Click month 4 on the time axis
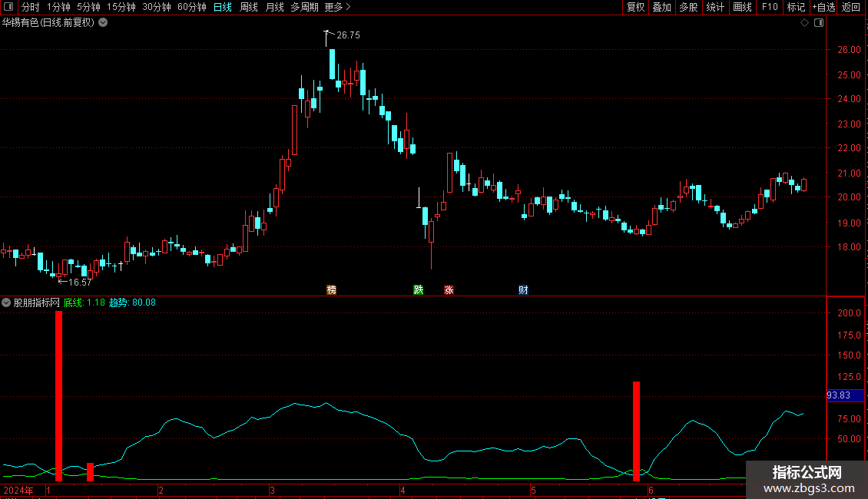This screenshot has width=868, height=499. [403, 490]
